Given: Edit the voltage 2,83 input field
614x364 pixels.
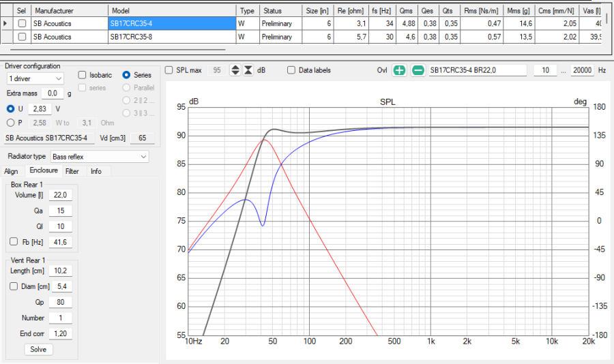Looking at the screenshot, I should point(40,109).
